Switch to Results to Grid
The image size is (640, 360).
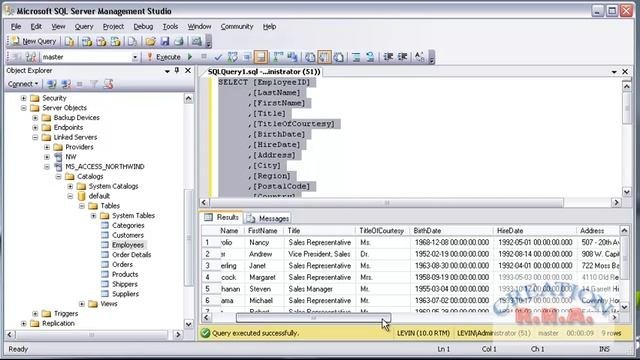pyautogui.click(x=324, y=57)
